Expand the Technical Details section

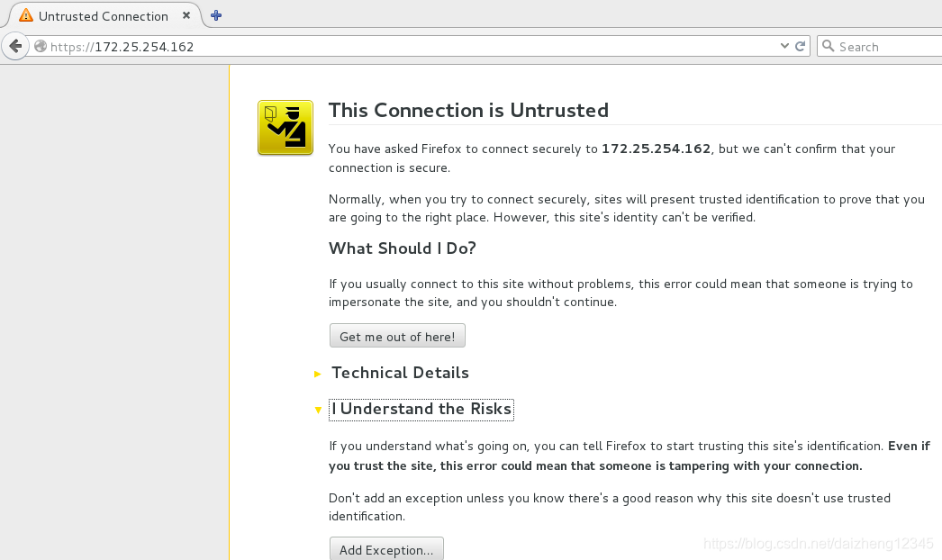[x=400, y=373]
